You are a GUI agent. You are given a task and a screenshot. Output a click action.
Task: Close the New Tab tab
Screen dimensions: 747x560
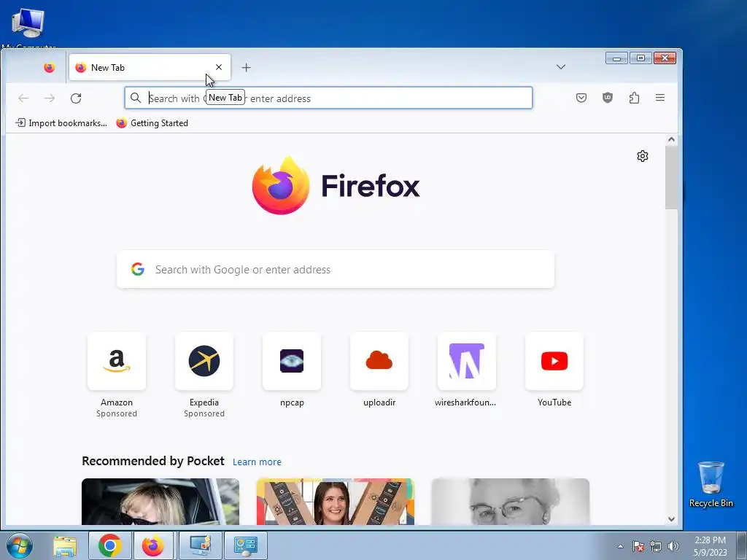[x=219, y=67]
